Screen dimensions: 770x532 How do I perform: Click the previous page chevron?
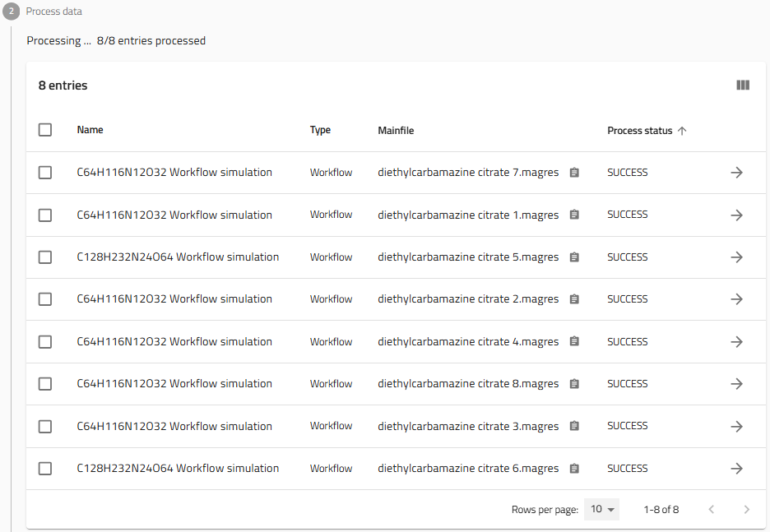pyautogui.click(x=711, y=510)
